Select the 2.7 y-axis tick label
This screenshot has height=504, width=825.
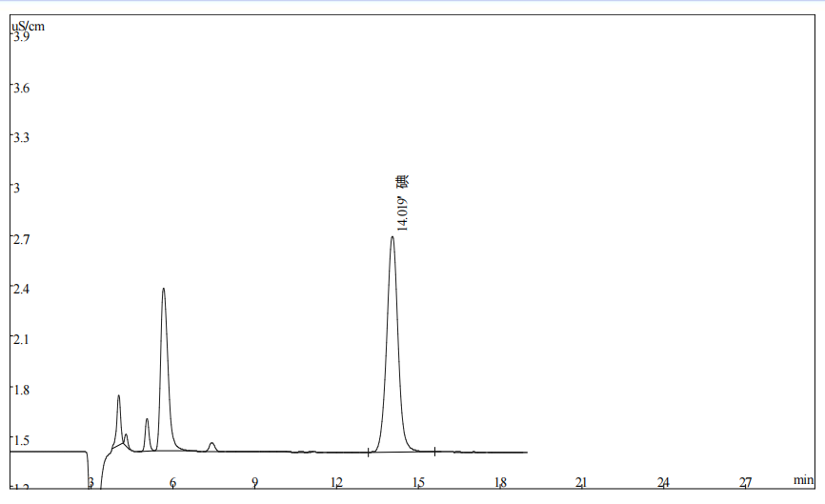pyautogui.click(x=21, y=239)
